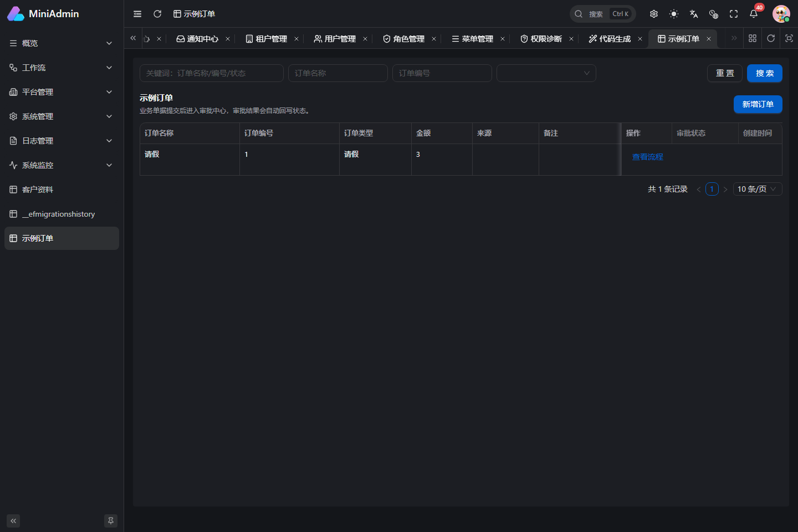The height and width of the screenshot is (532, 798).
Task: Open the 查看流程 link
Action: (648, 157)
